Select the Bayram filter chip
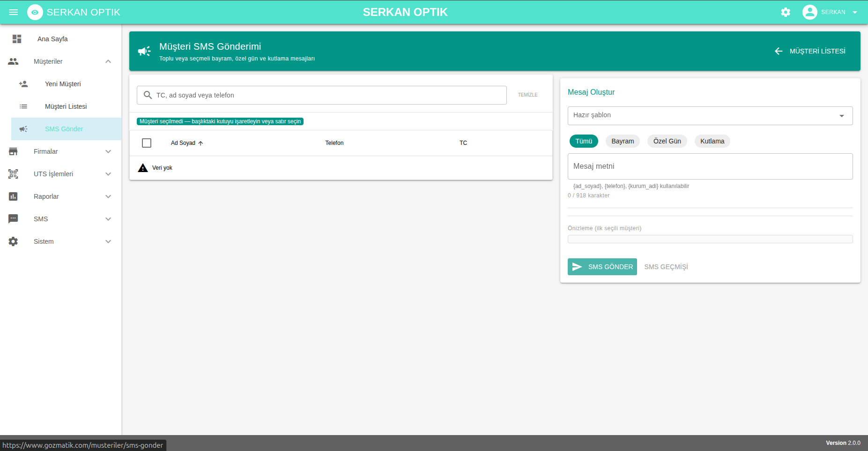This screenshot has width=868, height=451. click(623, 141)
